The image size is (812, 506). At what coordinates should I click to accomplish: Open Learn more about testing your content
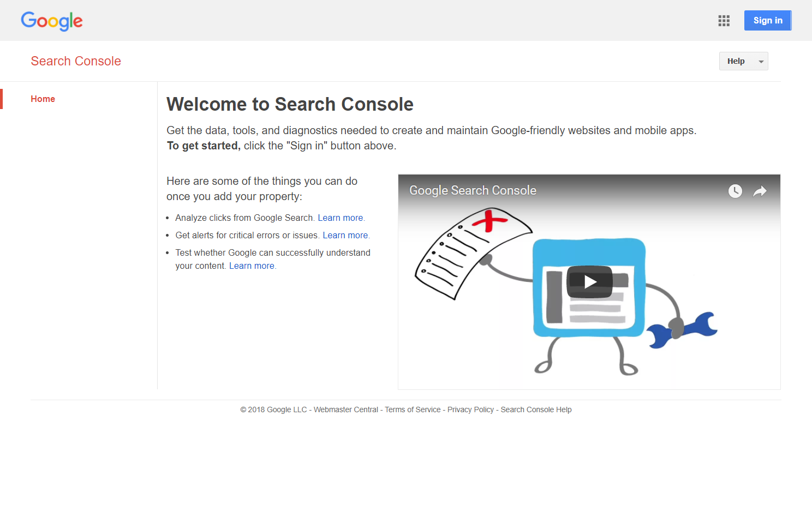[252, 266]
